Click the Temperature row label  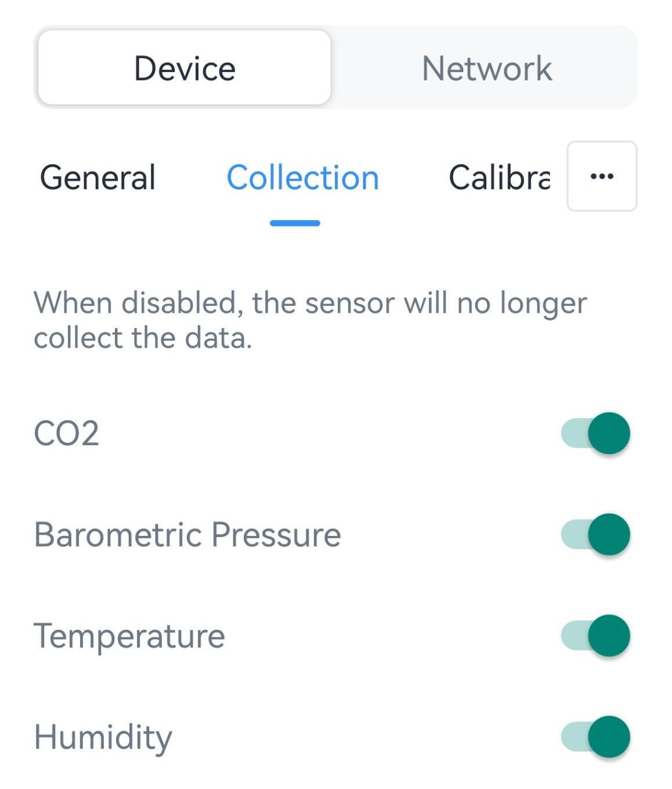click(129, 636)
